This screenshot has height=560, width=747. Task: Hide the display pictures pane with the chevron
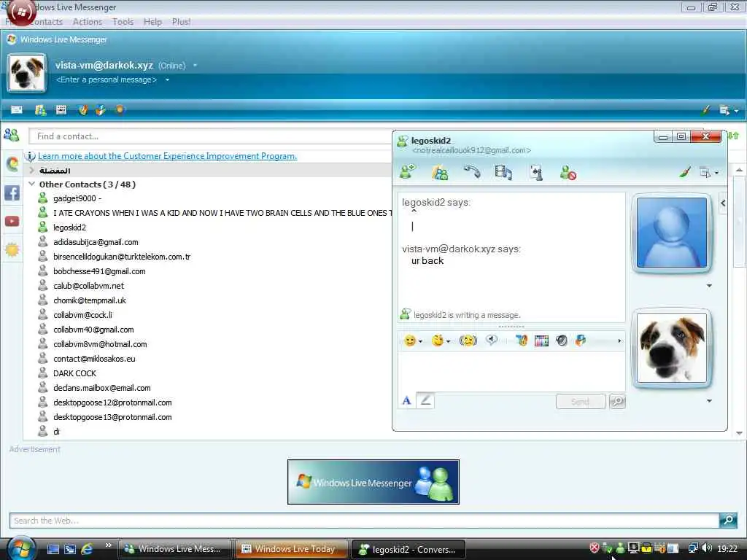[x=723, y=203]
